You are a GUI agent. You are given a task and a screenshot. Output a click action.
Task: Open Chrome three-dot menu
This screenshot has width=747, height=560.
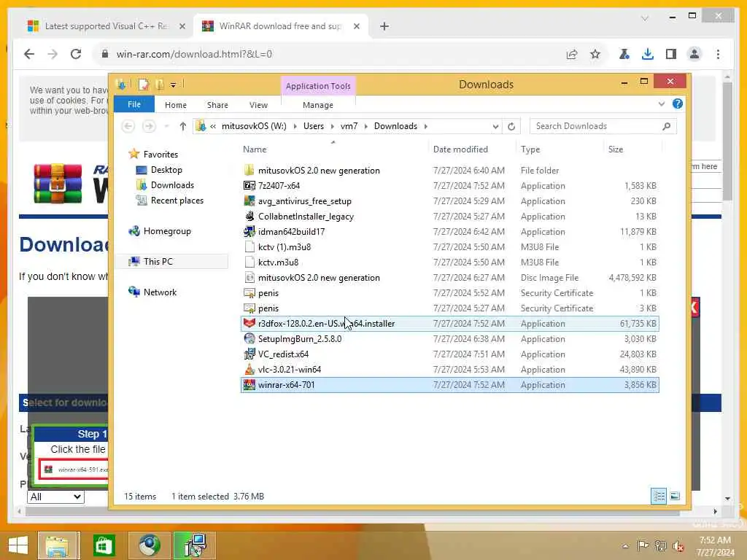pyautogui.click(x=718, y=54)
